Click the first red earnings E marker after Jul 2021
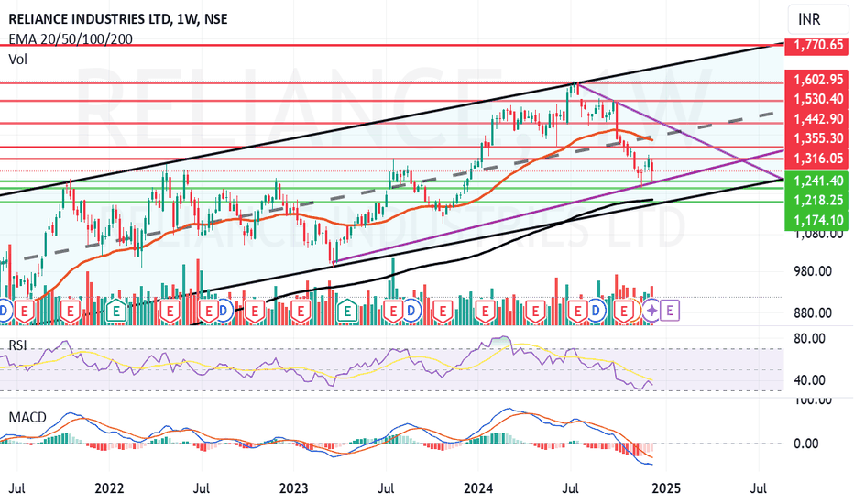Viewport: 854px width, 504px height. click(24, 312)
